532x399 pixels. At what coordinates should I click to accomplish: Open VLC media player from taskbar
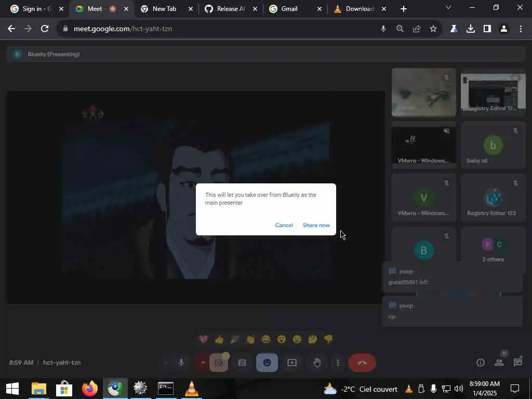pos(191,389)
